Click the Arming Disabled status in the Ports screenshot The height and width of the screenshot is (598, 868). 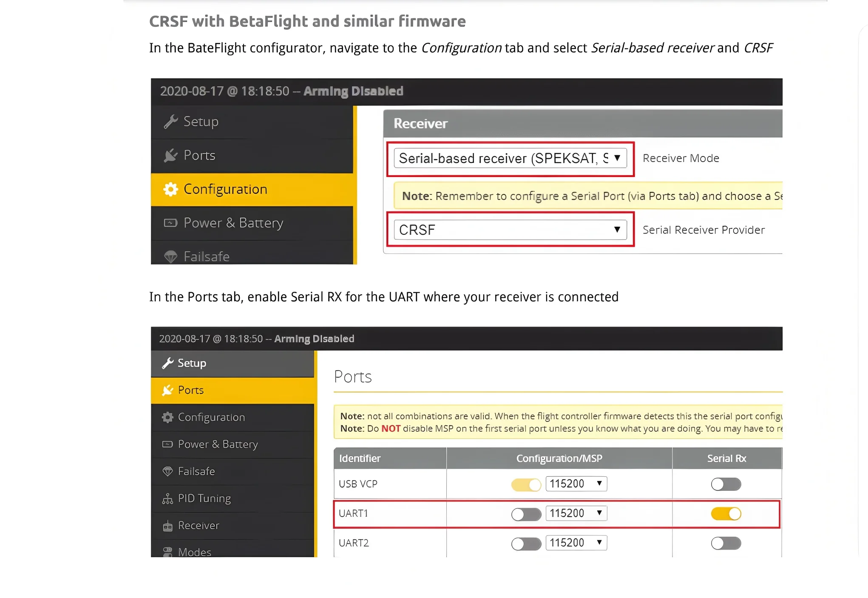pyautogui.click(x=314, y=339)
